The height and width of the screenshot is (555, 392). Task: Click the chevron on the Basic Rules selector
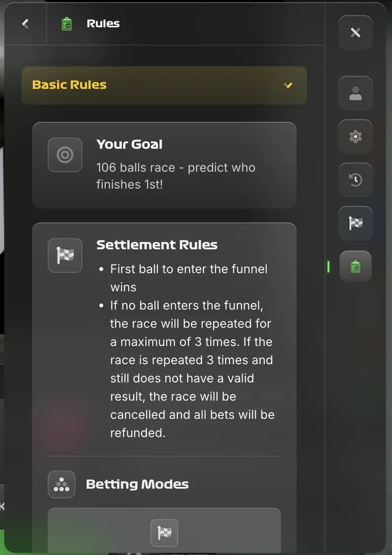pyautogui.click(x=288, y=85)
